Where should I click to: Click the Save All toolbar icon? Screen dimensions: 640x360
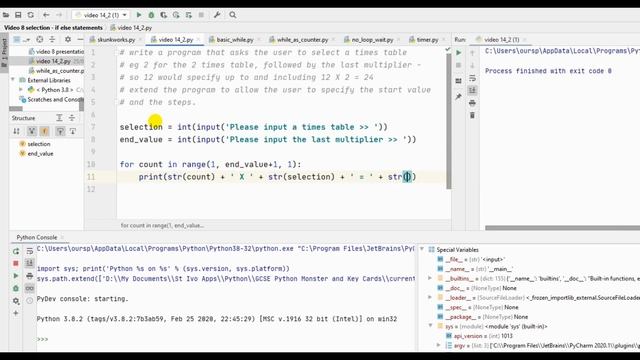pos(18,15)
